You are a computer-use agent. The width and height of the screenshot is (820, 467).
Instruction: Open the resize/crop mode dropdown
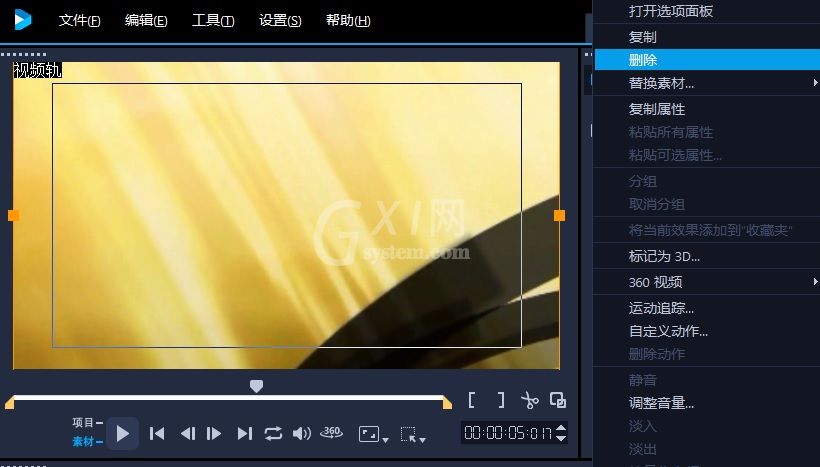413,435
